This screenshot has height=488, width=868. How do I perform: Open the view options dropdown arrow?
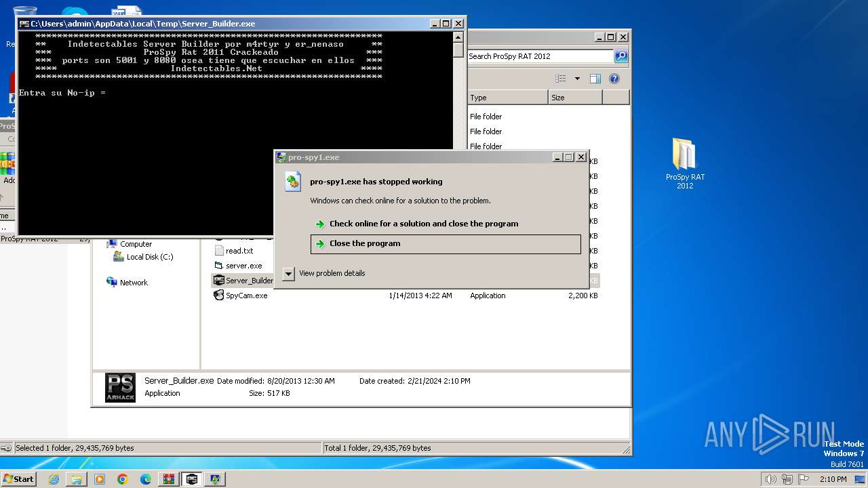577,79
